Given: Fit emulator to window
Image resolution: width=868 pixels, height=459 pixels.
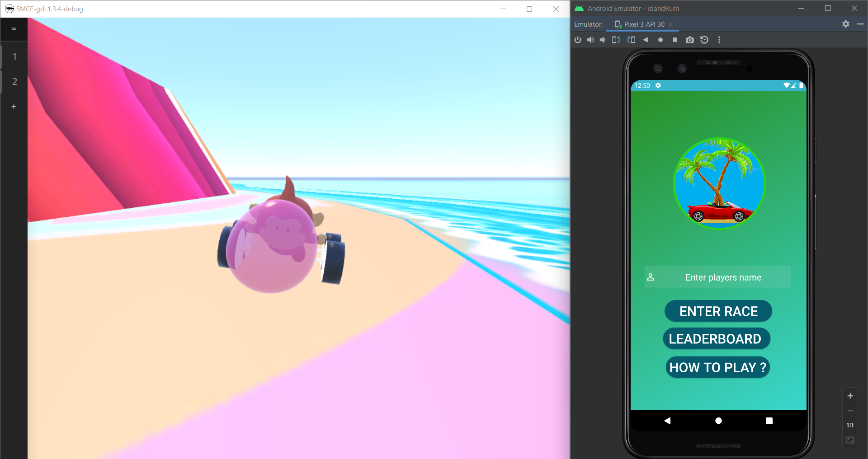Looking at the screenshot, I should click(x=850, y=440).
